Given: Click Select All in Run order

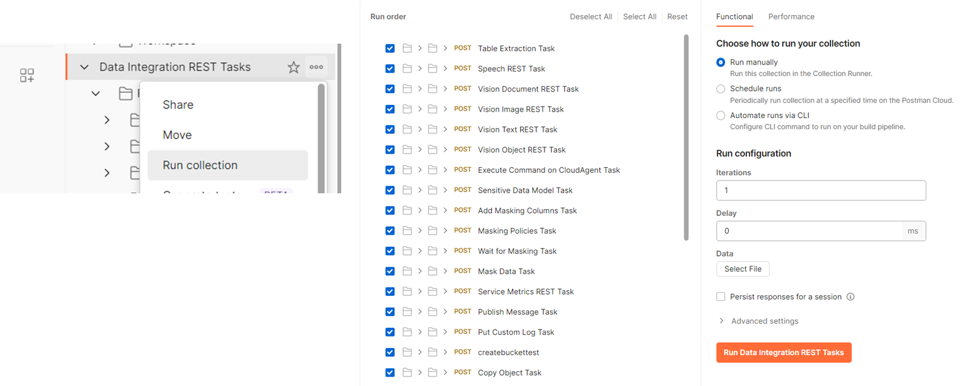Looking at the screenshot, I should tap(639, 17).
